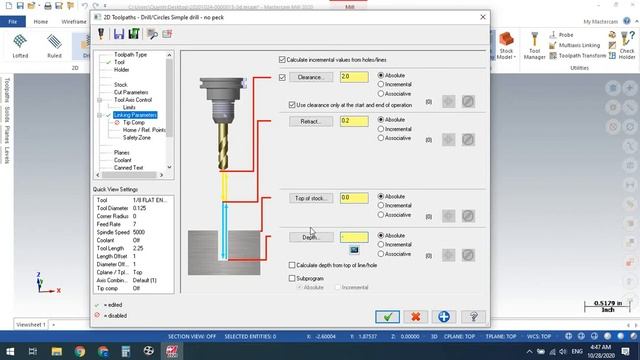Click the green load parameters icon
This screenshot has height=360, width=640.
click(x=134, y=34)
